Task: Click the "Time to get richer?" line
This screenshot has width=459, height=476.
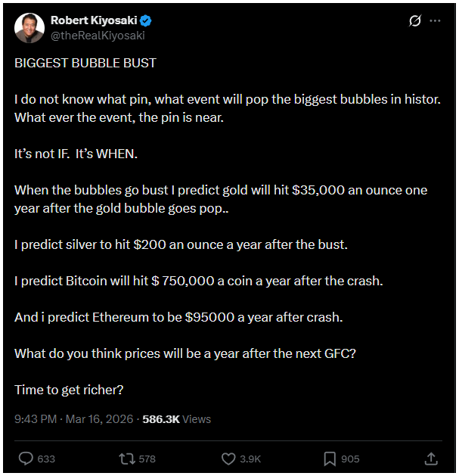Action: tap(69, 390)
